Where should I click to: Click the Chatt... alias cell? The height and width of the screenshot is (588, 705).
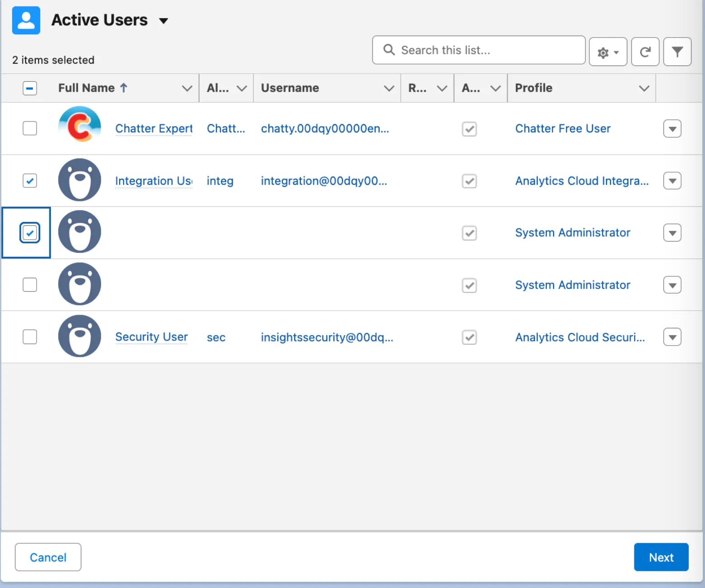(226, 129)
